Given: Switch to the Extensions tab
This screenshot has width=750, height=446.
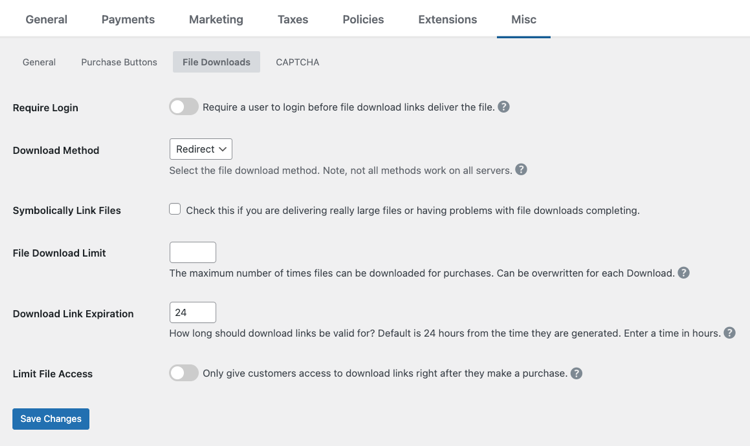Looking at the screenshot, I should coord(447,20).
